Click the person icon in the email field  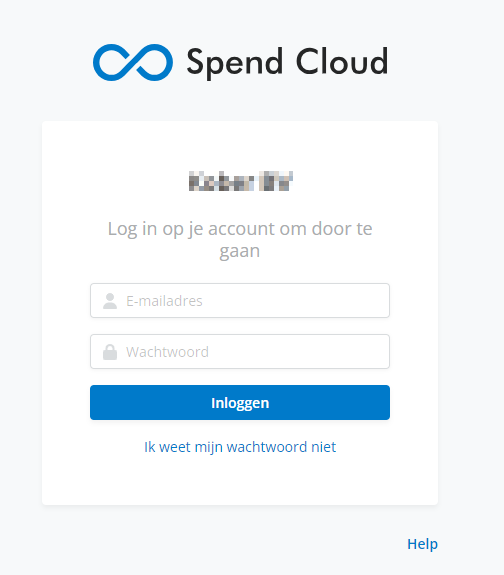tap(110, 301)
